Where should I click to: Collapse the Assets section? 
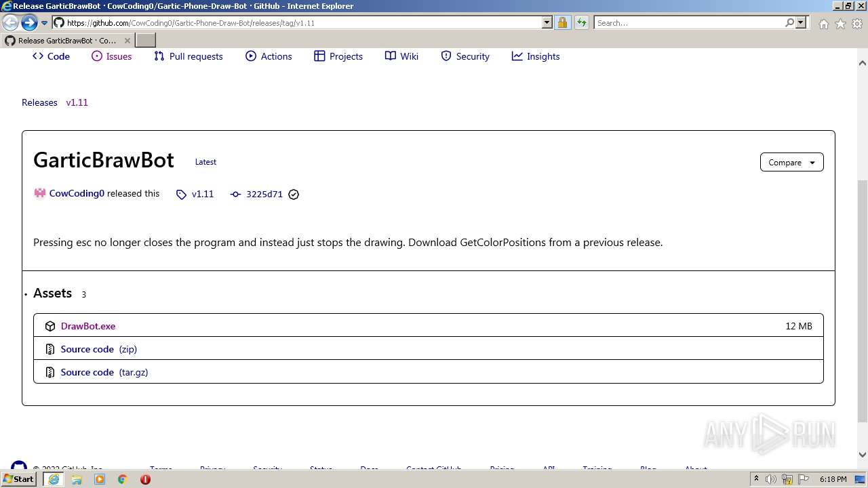(x=52, y=293)
